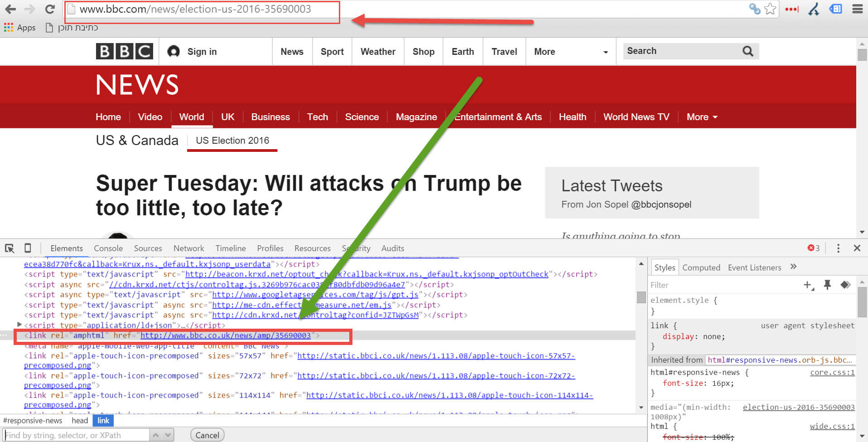Image resolution: width=868 pixels, height=442 pixels.
Task: Toggle element state with the pin icon
Action: click(827, 285)
